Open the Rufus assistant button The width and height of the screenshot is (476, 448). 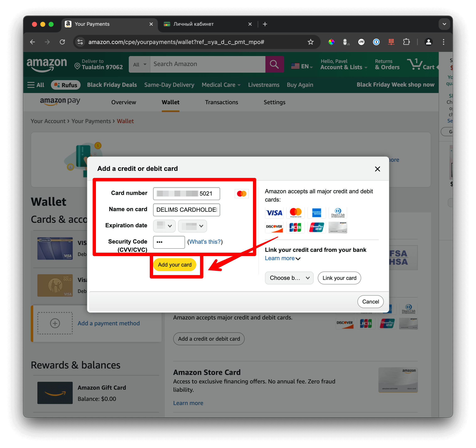pos(66,85)
